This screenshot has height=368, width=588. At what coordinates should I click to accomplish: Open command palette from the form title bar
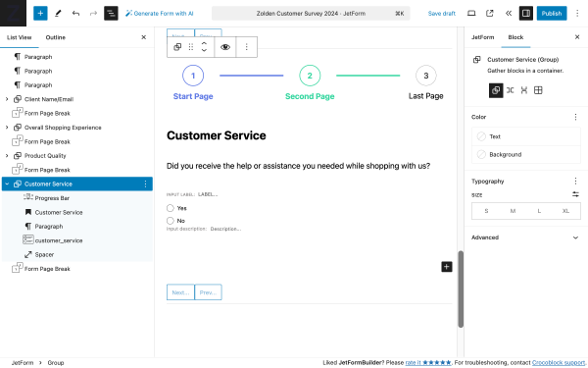coord(311,13)
